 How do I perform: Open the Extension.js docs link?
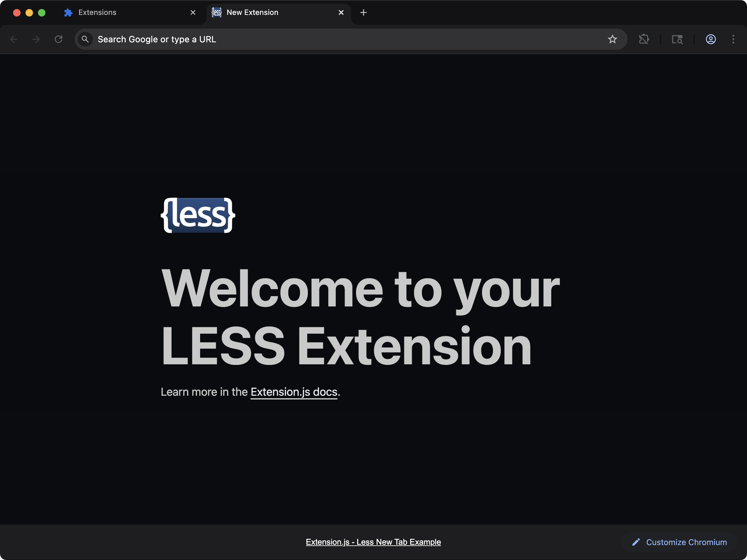coord(294,392)
